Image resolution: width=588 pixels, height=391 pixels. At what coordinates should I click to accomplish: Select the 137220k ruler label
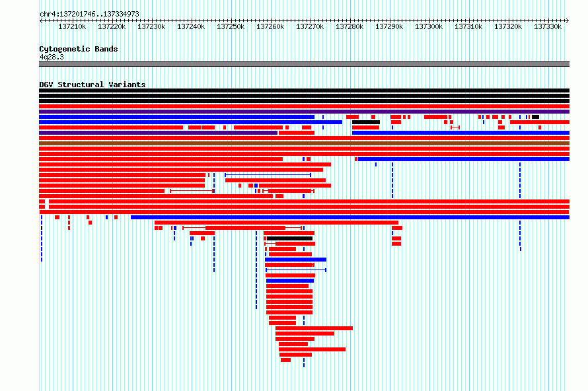112,26
